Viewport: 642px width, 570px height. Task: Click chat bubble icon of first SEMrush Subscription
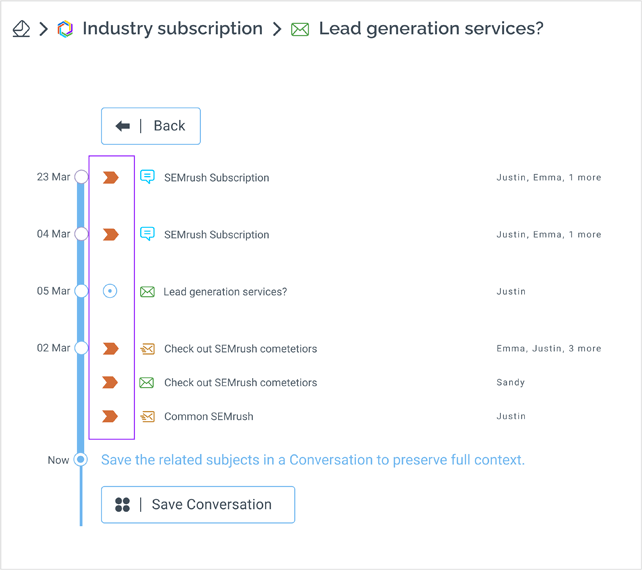147,177
